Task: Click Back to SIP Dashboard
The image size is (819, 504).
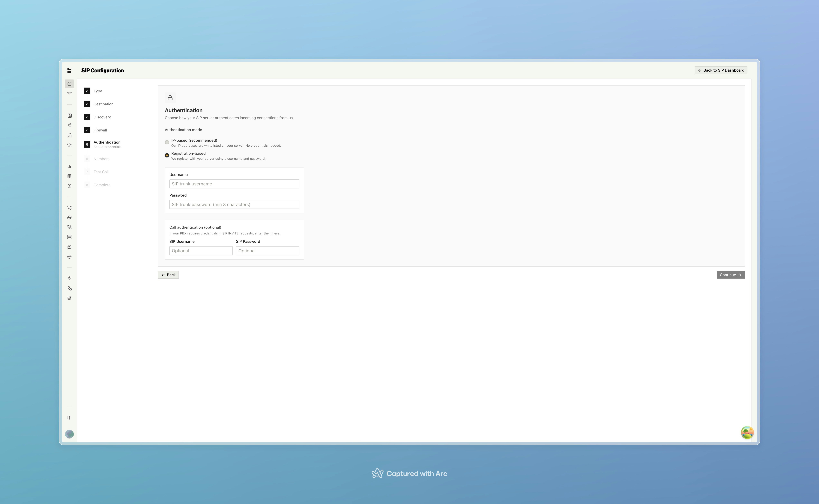Action: point(721,70)
